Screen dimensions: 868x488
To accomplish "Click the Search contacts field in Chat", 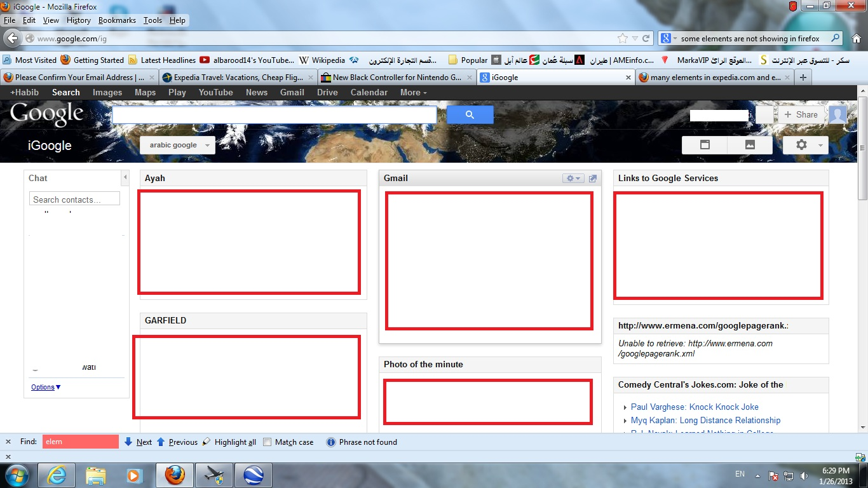I will coord(74,199).
